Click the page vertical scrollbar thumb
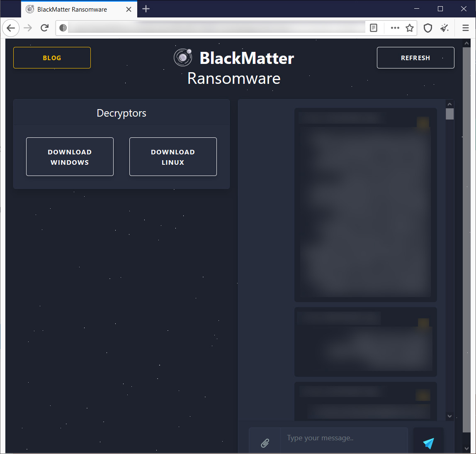This screenshot has width=476, height=454. pos(466,239)
